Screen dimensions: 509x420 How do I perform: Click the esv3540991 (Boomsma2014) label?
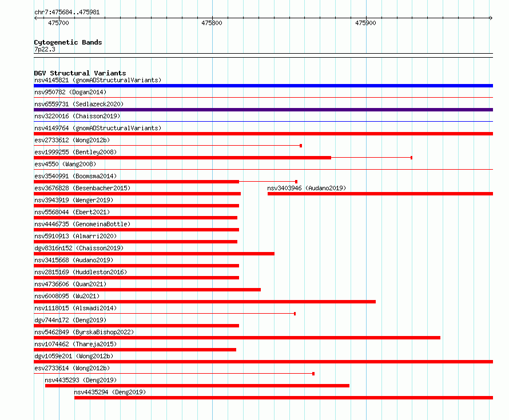click(75, 176)
